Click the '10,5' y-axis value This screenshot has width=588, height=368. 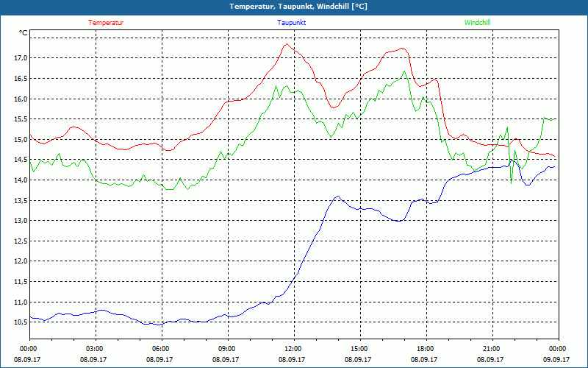(x=21, y=322)
